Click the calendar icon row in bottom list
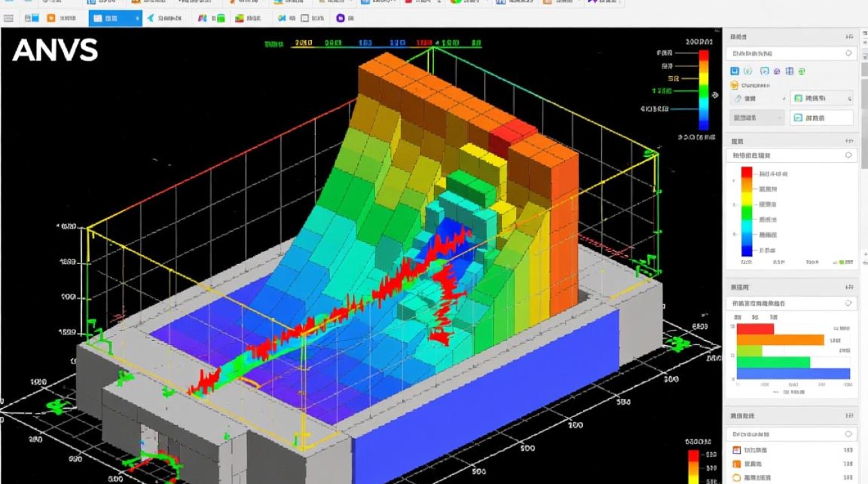The width and height of the screenshot is (868, 484). coord(792,450)
